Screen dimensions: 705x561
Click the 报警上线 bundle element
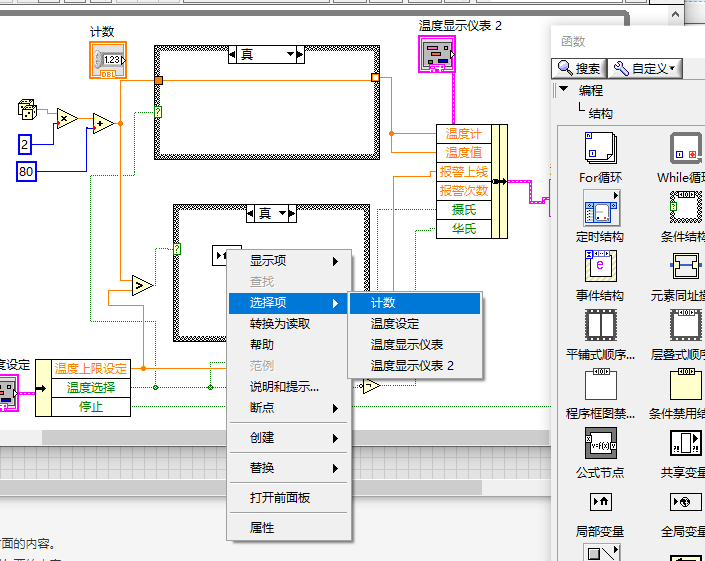tap(464, 172)
